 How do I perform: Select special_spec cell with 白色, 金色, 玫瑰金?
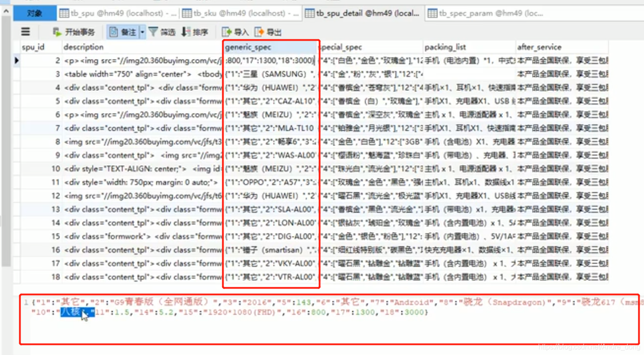click(x=370, y=60)
